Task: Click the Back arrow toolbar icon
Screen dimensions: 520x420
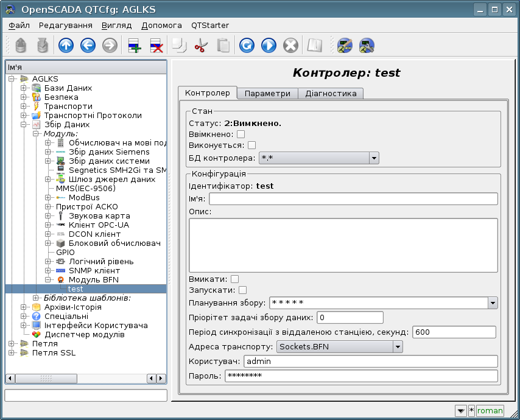Action: click(x=88, y=46)
